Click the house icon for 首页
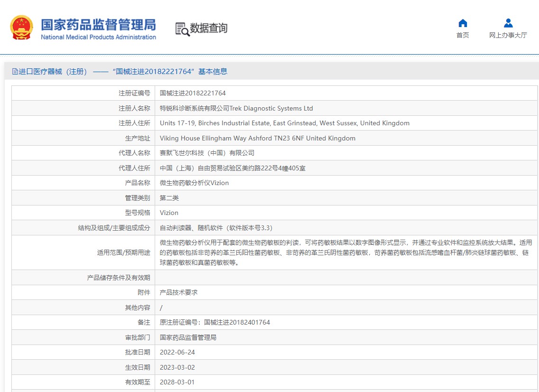The width and height of the screenshot is (539, 392). [x=463, y=23]
